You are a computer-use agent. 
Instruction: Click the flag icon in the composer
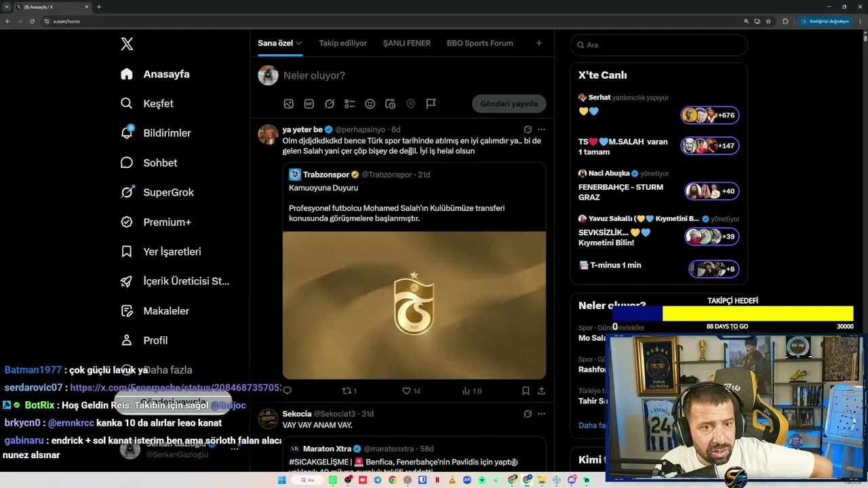[x=431, y=104]
